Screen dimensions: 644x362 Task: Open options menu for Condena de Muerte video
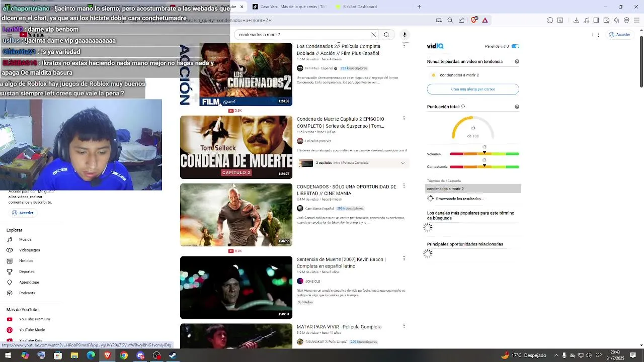(x=404, y=119)
